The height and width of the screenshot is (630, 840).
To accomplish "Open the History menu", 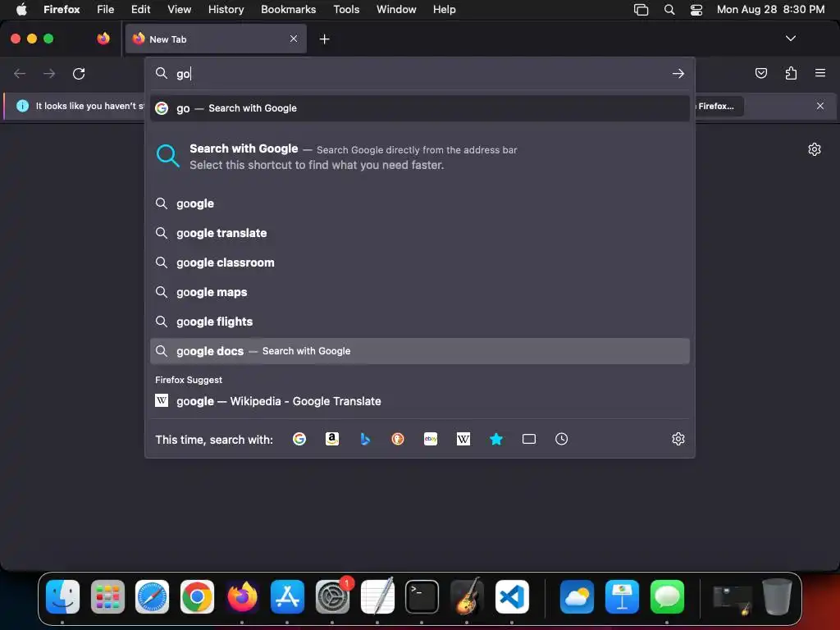I will pyautogui.click(x=226, y=10).
